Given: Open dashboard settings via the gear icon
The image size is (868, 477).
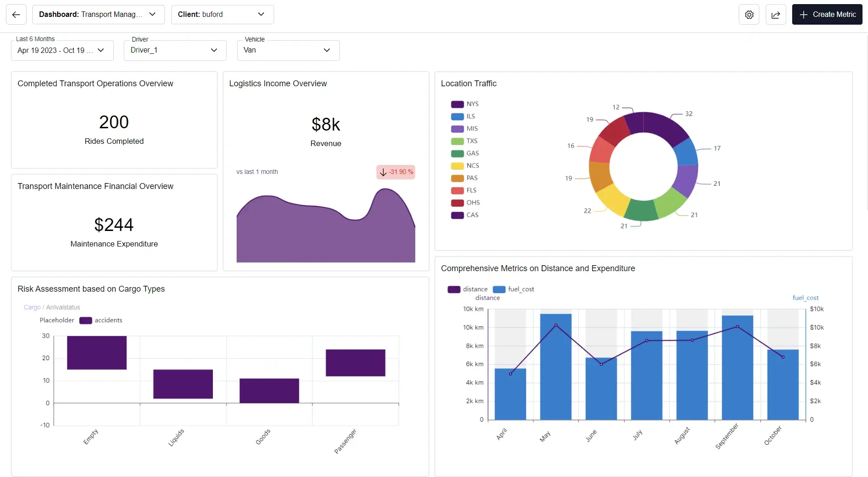Looking at the screenshot, I should [x=749, y=14].
